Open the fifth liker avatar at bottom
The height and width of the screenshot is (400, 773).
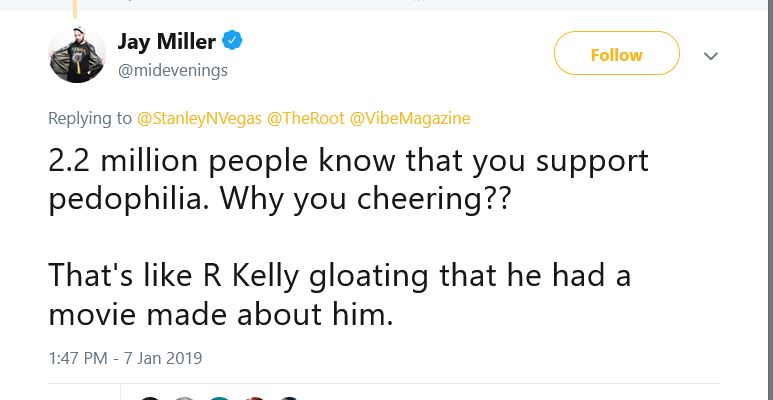coord(288,398)
